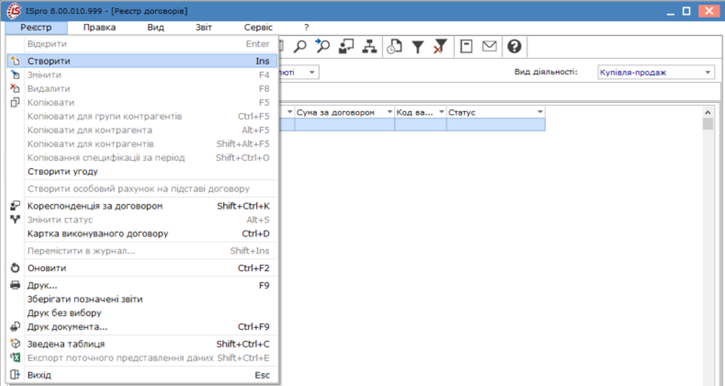
Task: Click the vertical scrollbar thumb
Action: 707,124
